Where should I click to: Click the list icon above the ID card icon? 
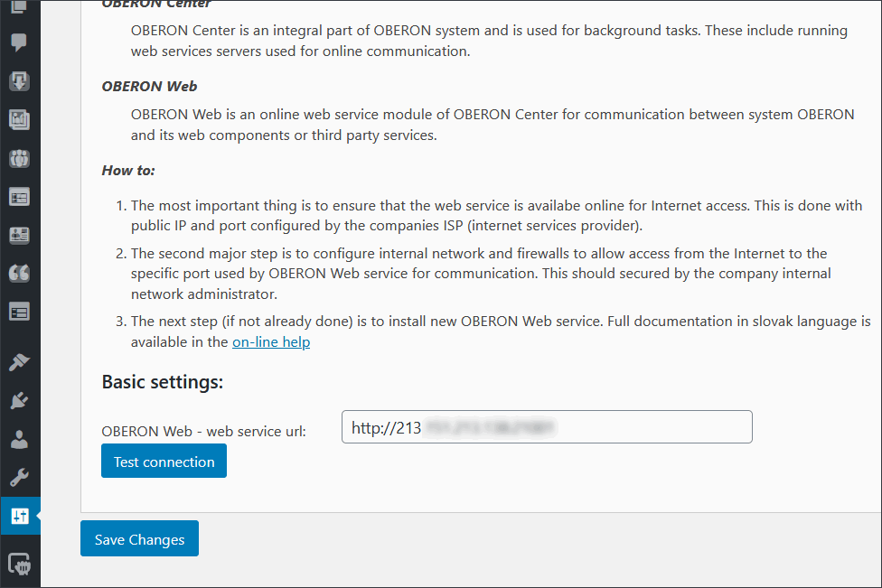tap(19, 196)
